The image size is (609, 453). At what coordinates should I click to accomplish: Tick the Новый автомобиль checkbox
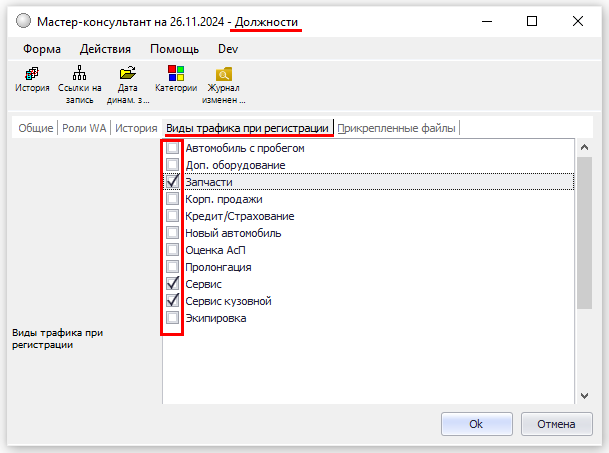173,233
